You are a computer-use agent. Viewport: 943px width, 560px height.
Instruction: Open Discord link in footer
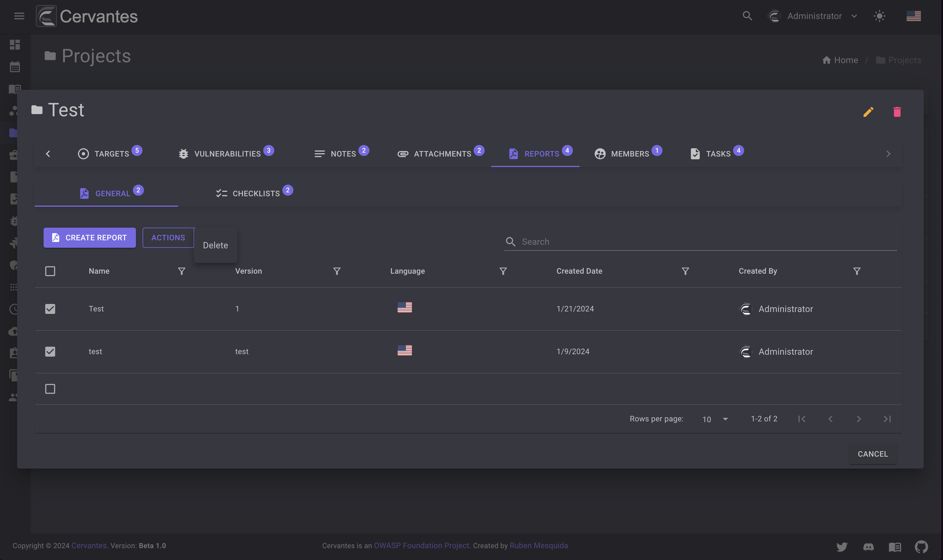pos(868,546)
